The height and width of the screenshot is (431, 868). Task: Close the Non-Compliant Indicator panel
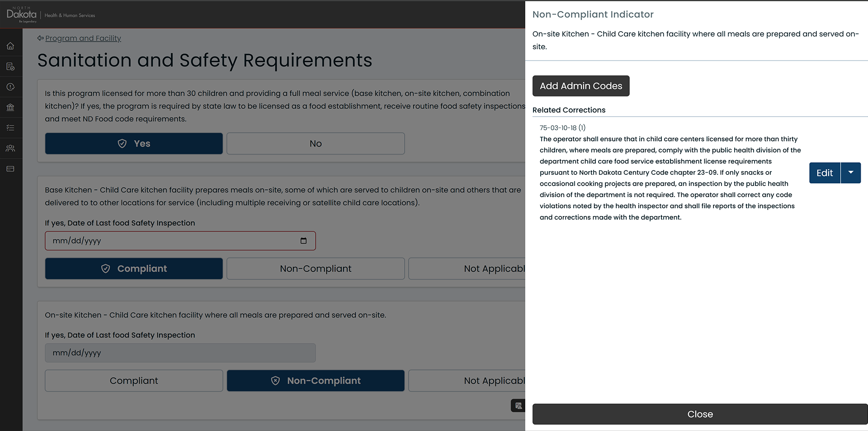(x=700, y=414)
